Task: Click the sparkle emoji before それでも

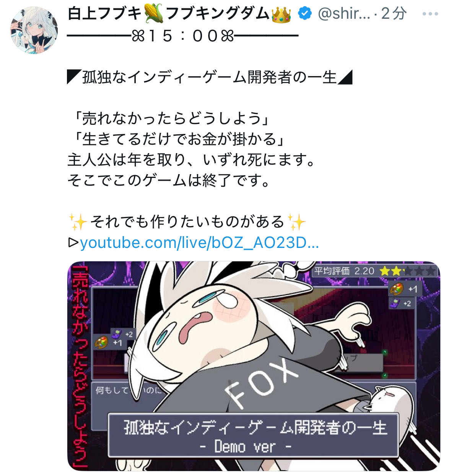Action: tap(78, 222)
